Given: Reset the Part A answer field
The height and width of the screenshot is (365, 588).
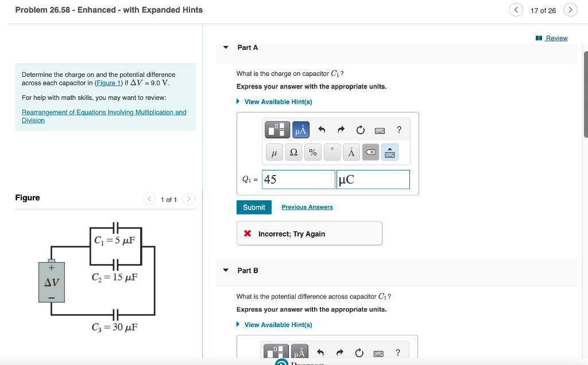Looking at the screenshot, I should 360,130.
